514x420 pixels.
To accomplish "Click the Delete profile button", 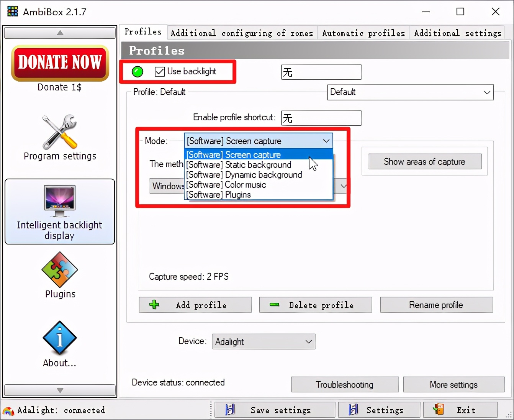I will point(316,305).
